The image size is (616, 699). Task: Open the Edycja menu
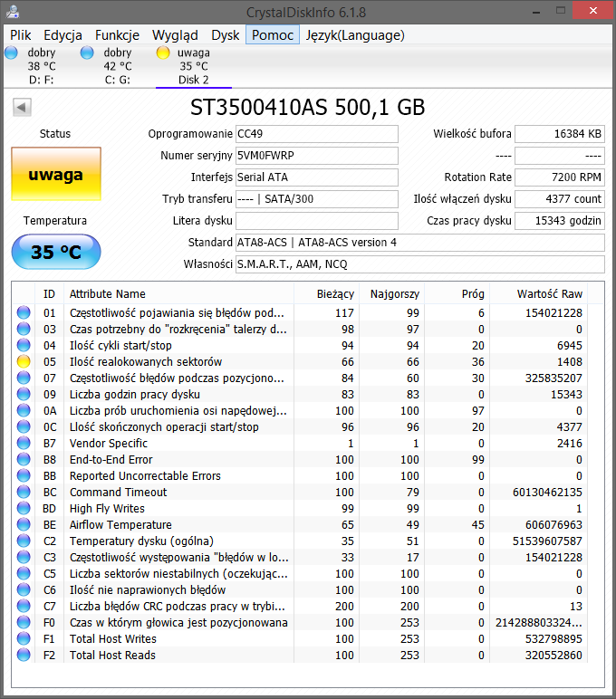[63, 34]
